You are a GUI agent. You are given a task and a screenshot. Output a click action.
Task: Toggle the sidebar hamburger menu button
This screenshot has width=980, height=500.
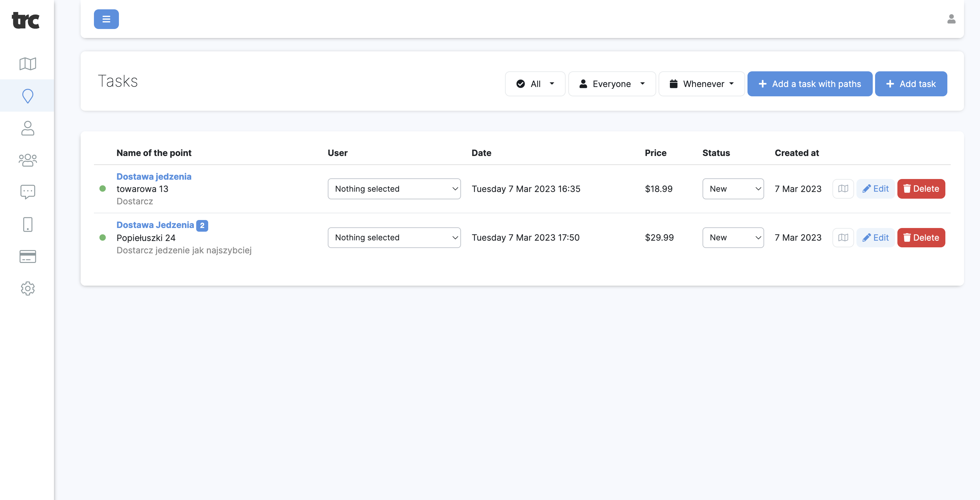point(106,19)
